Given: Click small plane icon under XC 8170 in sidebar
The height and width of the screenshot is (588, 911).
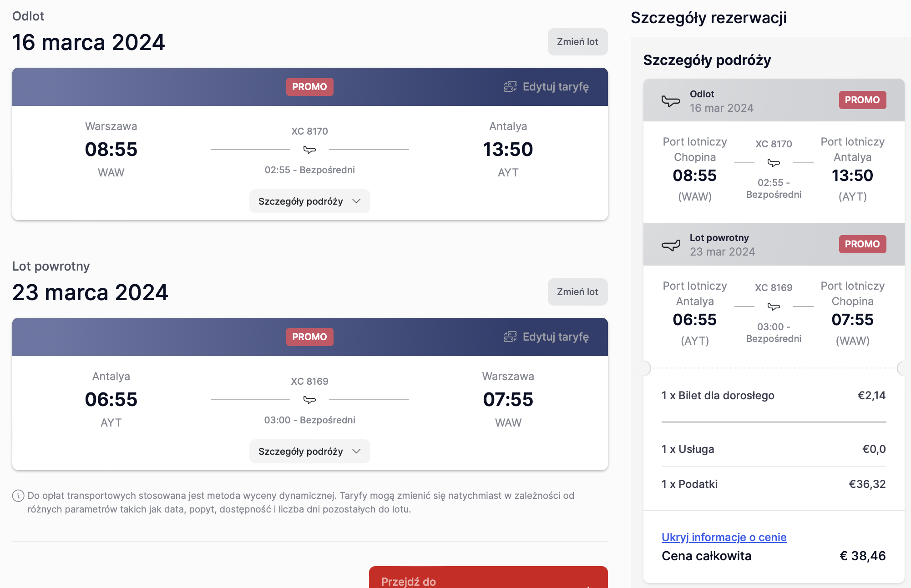Looking at the screenshot, I should pos(774,162).
